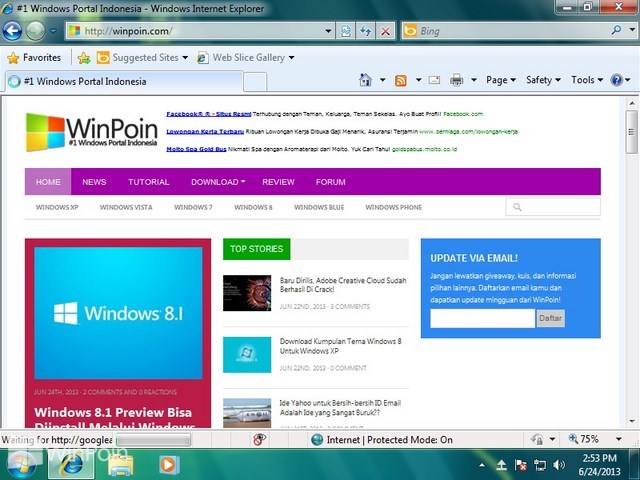Viewport: 640px width, 480px height.
Task: Expand the address bar autocomplete dropdown
Action: (328, 31)
